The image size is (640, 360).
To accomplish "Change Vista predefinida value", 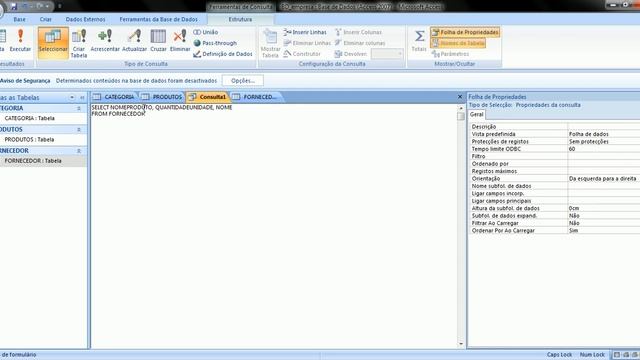I will click(x=604, y=134).
